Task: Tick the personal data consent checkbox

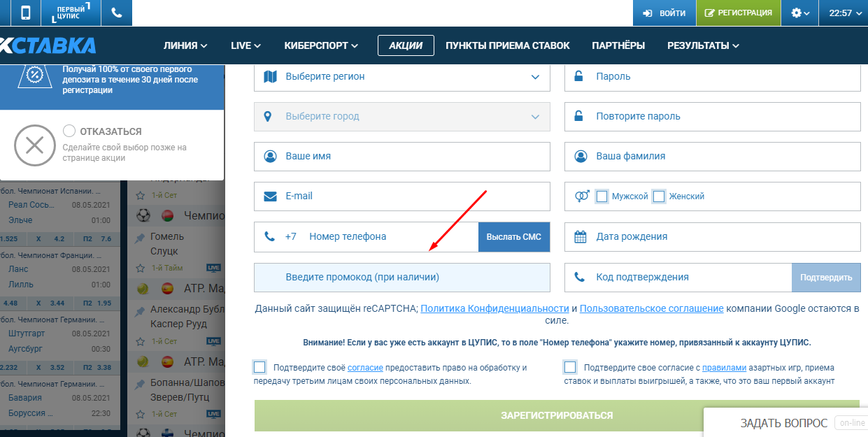Action: click(260, 367)
